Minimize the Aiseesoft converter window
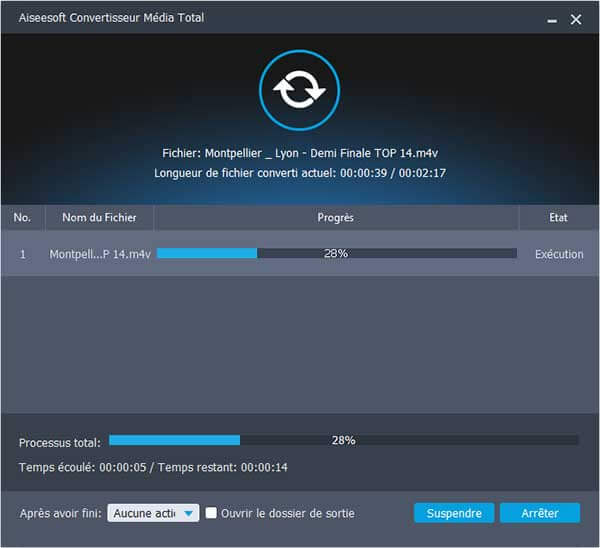Viewport: 600px width, 548px height. [551, 19]
